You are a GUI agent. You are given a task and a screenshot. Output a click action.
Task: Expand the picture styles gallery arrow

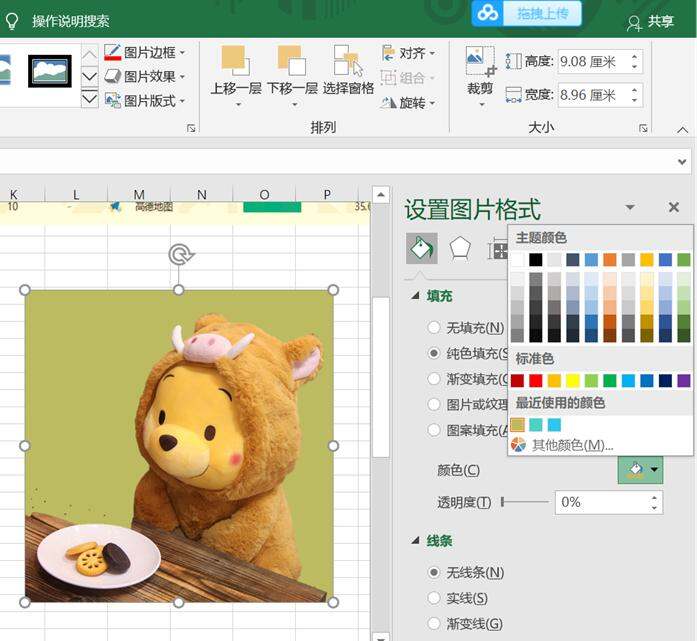(89, 99)
